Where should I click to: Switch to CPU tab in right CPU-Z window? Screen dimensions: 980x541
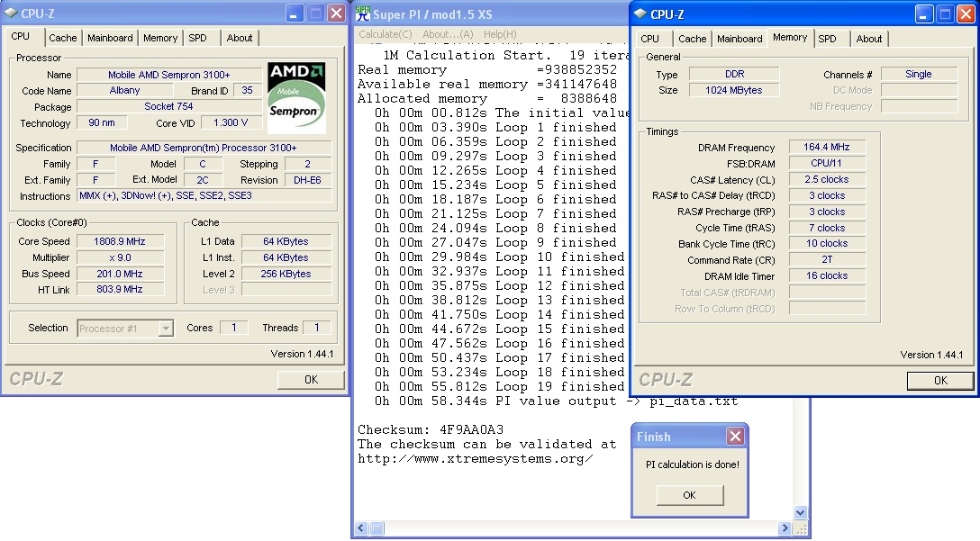(650, 39)
